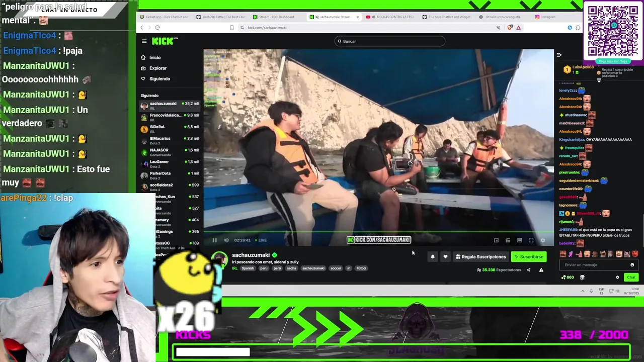Seek on the video progress bar

coord(378,233)
